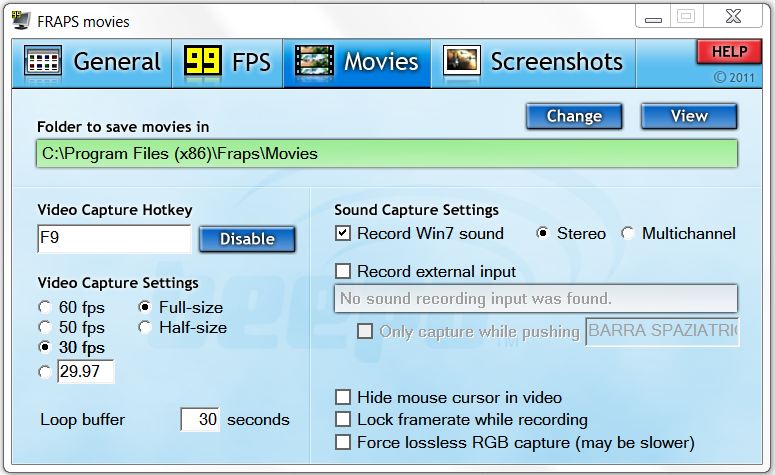
Task: Disable the video capture hotkey
Action: (247, 239)
